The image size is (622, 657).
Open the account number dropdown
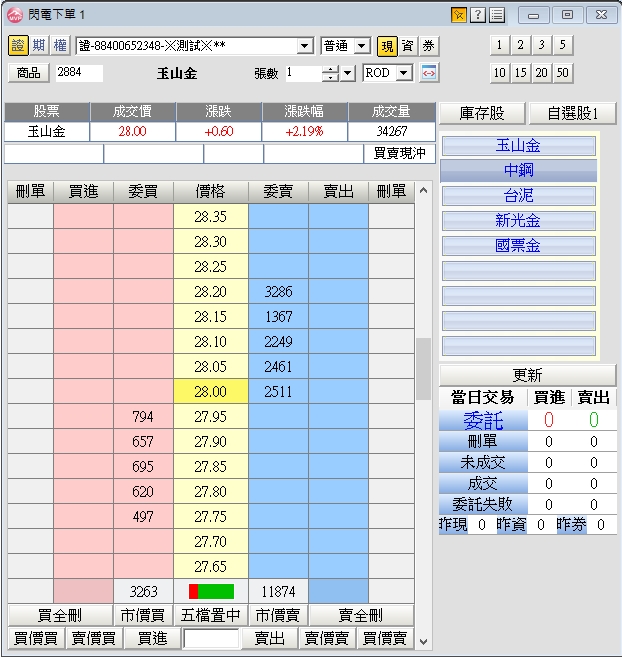click(305, 46)
